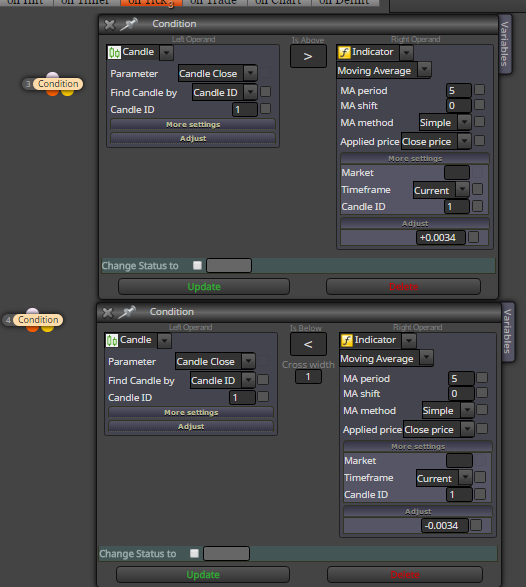Image resolution: width=526 pixels, height=587 pixels.
Task: Close the lower Condition panel with X icon
Action: pos(107,313)
